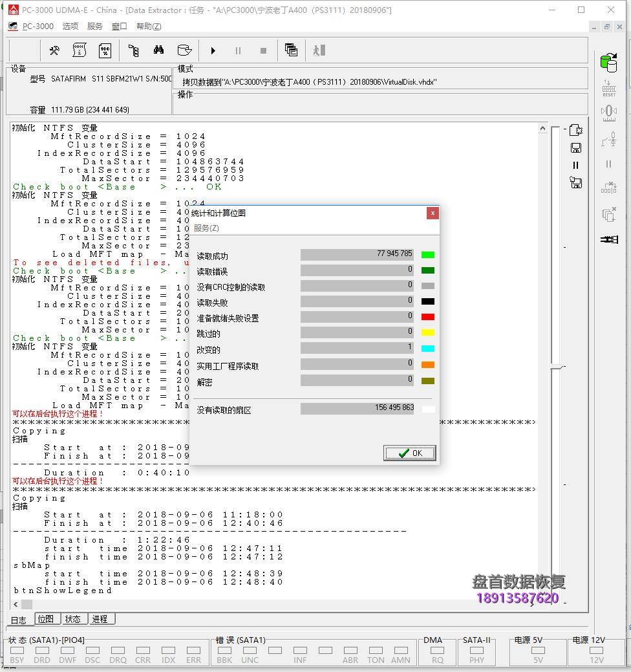Viewport: 631px width, 672px height.
Task: Switch to the 位图 tab
Action: pyautogui.click(x=46, y=619)
